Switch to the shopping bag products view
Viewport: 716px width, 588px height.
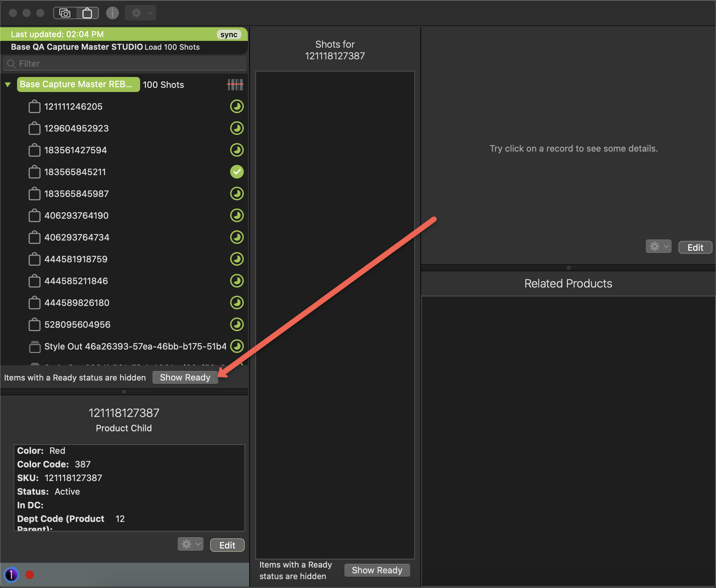[87, 13]
